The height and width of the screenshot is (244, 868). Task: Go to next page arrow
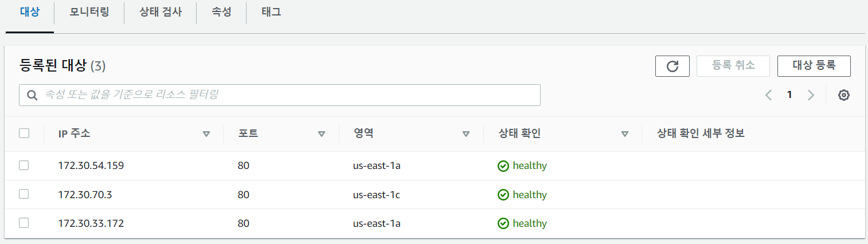[x=811, y=95]
